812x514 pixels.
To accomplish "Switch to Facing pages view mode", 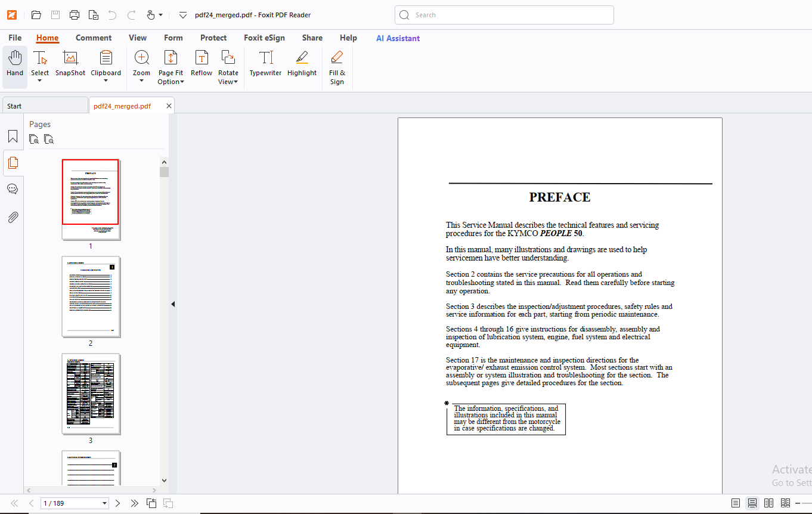I will pos(769,503).
